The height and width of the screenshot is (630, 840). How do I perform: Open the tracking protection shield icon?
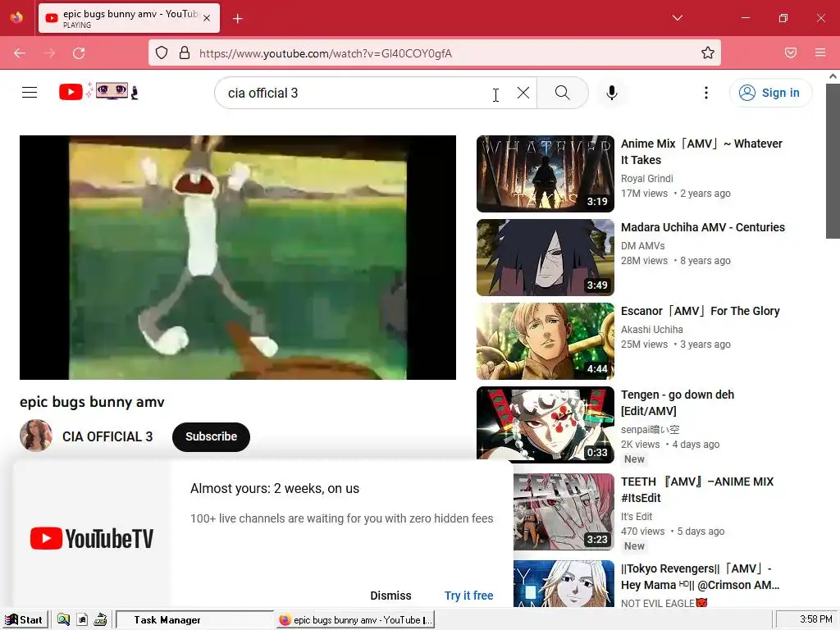click(162, 53)
